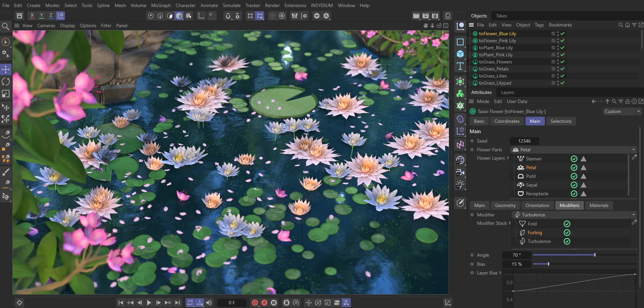Open the MoGraph menu
This screenshot has width=644, height=308.
[161, 5]
